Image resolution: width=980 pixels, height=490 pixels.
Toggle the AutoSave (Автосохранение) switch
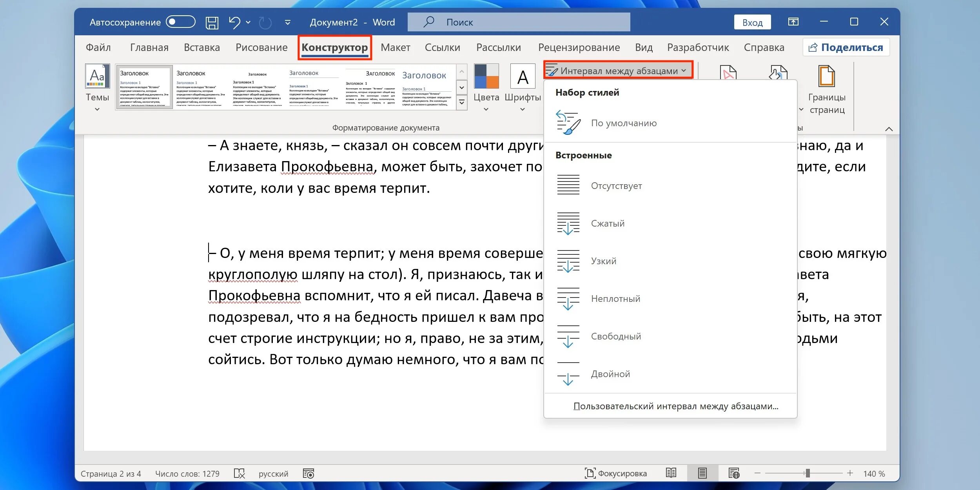pyautogui.click(x=180, y=22)
